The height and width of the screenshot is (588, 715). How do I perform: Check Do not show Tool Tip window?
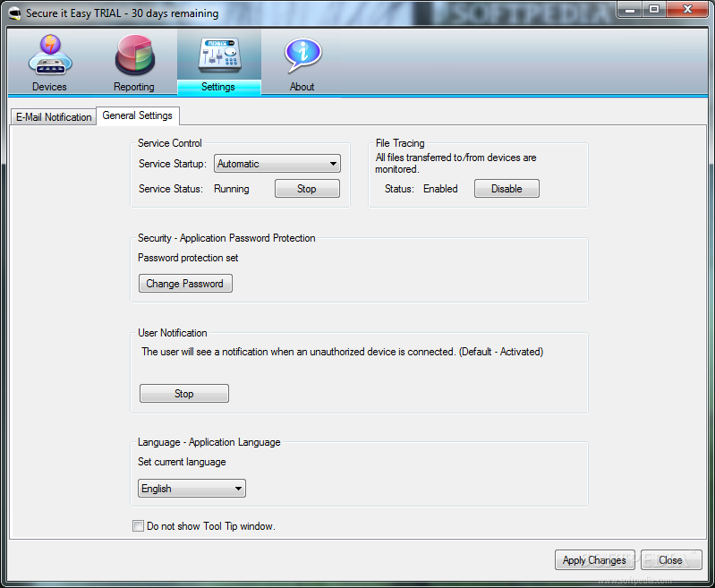point(138,526)
